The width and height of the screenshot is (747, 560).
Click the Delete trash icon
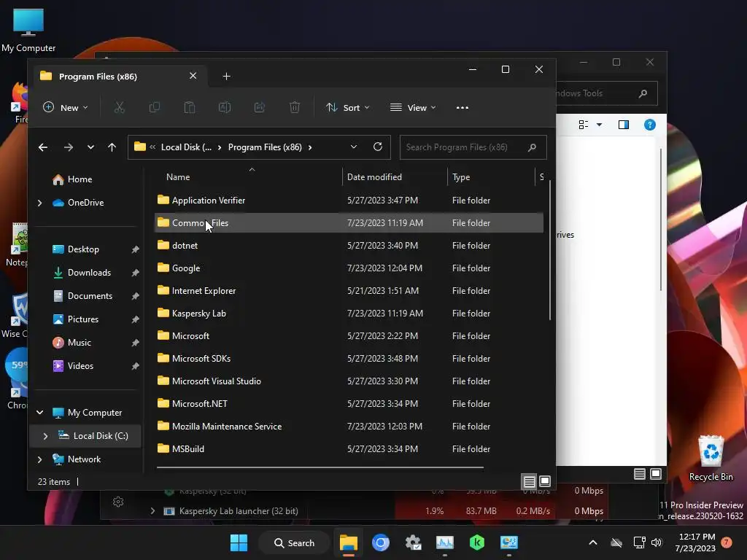295,108
